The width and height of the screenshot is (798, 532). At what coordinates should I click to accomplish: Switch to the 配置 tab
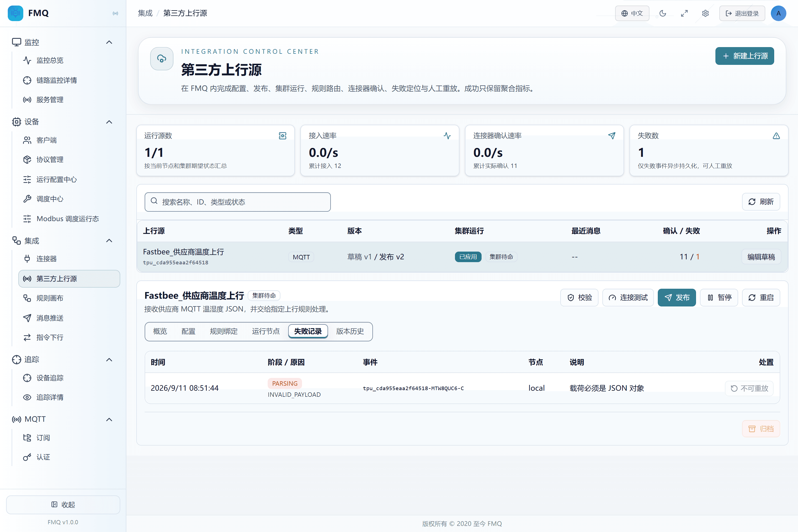pyautogui.click(x=188, y=331)
